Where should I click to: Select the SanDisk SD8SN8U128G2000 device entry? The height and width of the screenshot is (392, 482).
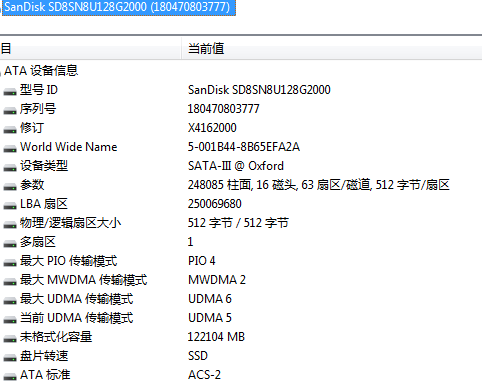point(119,7)
